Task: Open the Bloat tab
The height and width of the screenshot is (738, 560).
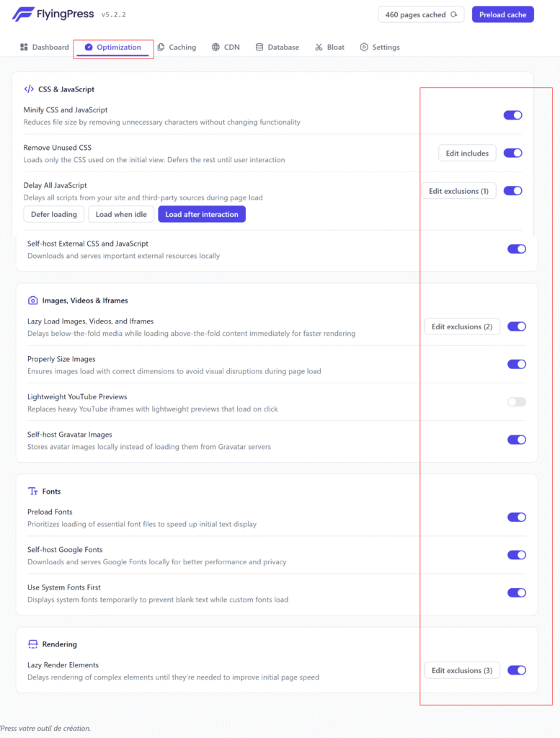Action: (330, 48)
